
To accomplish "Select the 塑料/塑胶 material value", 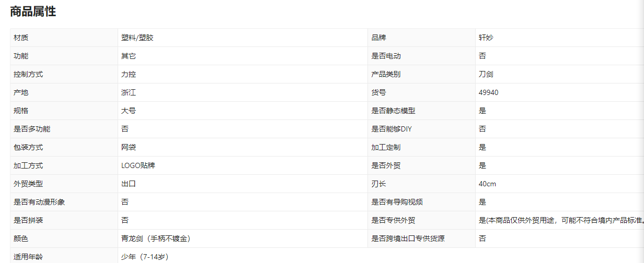I will point(137,38).
